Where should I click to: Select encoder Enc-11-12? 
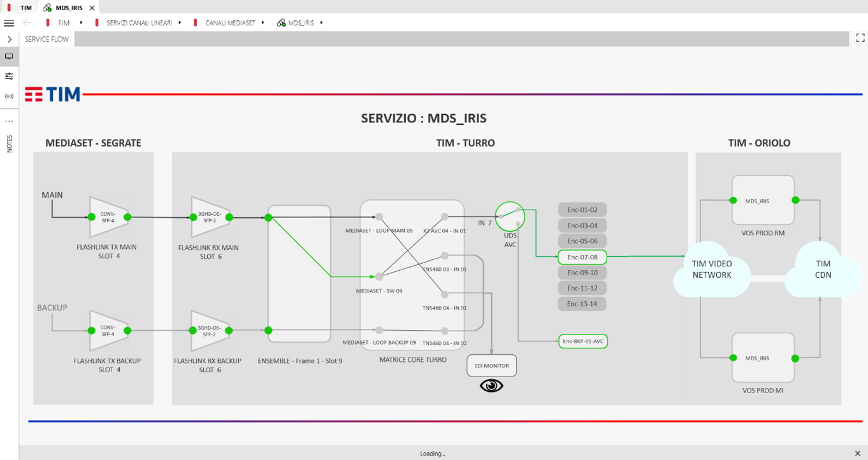click(582, 288)
